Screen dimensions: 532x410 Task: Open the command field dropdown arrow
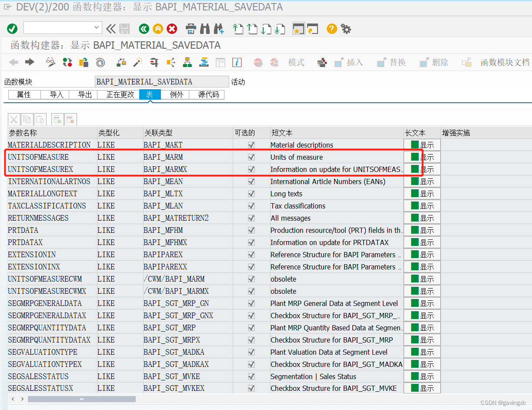click(97, 28)
